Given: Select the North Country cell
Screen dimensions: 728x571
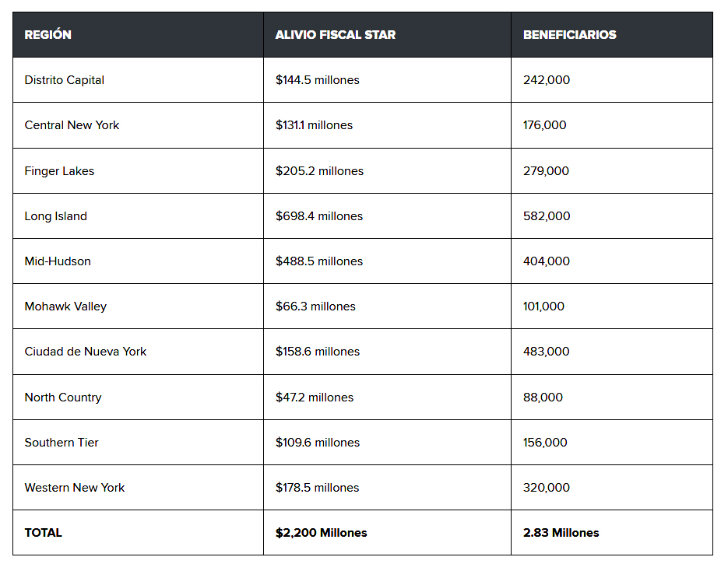Looking at the screenshot, I should (x=63, y=398).
